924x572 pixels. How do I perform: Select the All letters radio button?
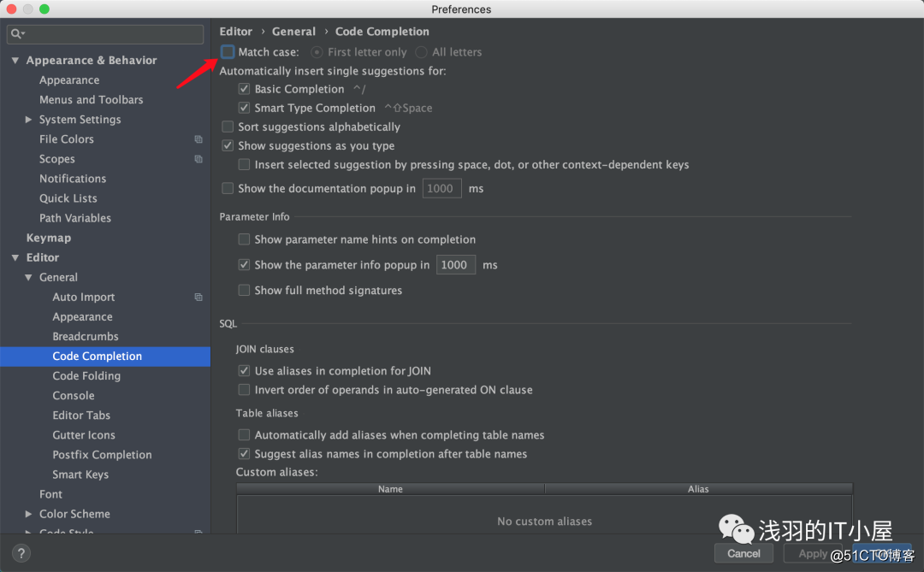pos(420,51)
